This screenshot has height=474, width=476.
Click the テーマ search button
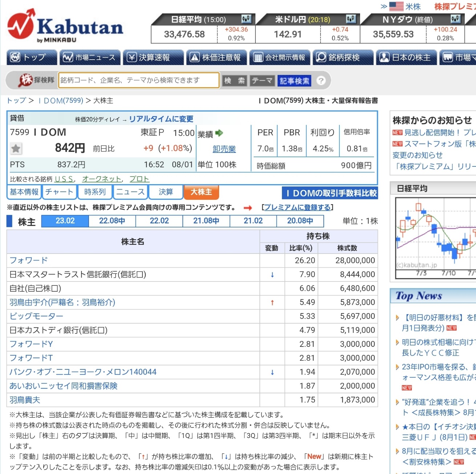262,81
